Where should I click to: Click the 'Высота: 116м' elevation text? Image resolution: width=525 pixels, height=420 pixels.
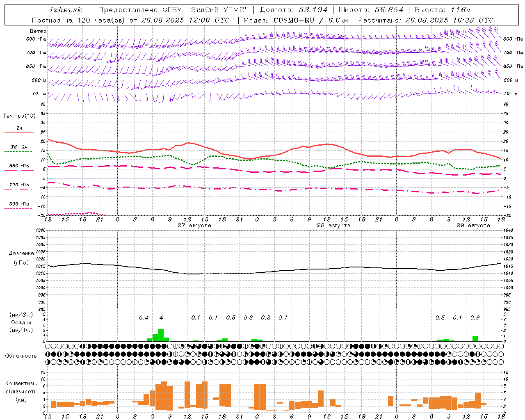tap(443, 10)
